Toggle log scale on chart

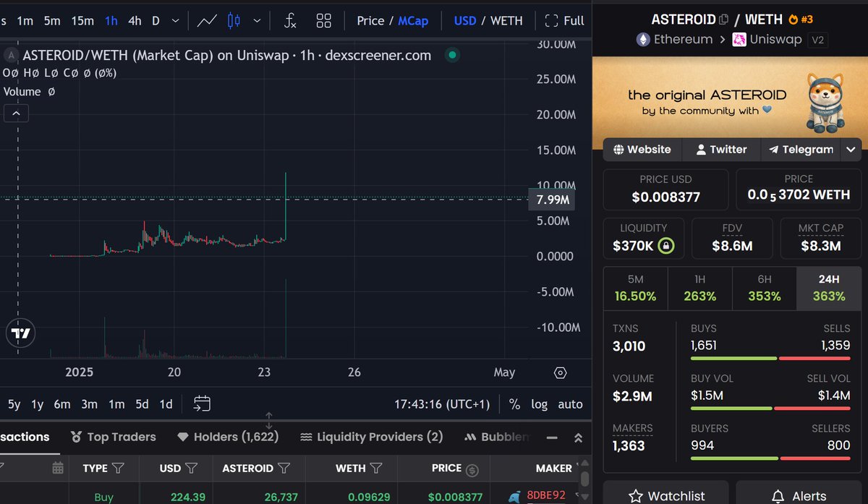tap(540, 404)
